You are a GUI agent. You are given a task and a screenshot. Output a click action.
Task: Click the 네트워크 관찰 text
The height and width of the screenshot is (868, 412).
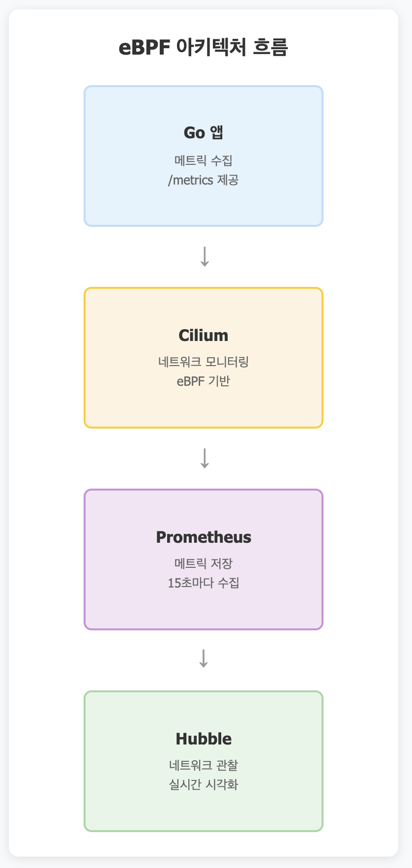tap(204, 765)
